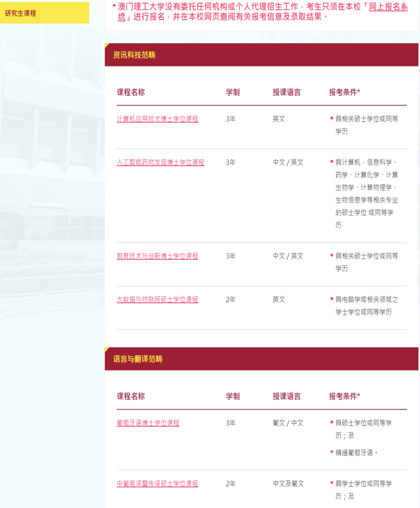420x508 pixels.
Task: Select the 中文及葡文 language cell
Action: 288,484
